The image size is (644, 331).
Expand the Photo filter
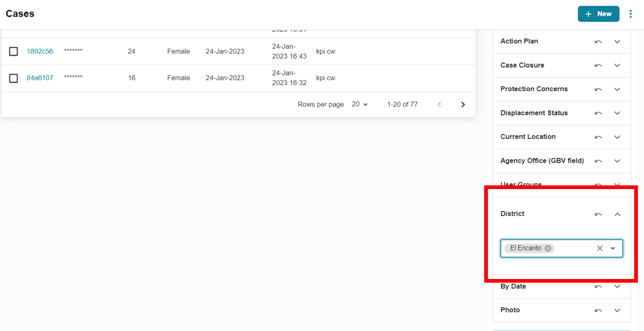(x=617, y=310)
